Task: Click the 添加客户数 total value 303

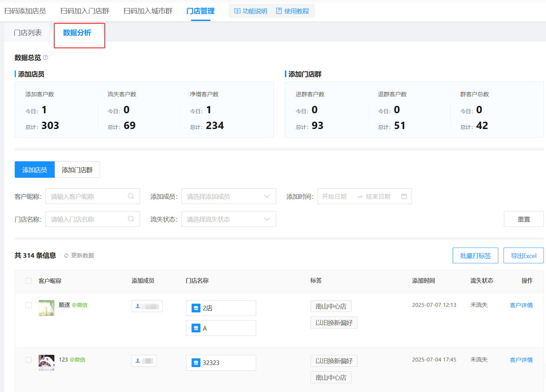Action: (50, 126)
